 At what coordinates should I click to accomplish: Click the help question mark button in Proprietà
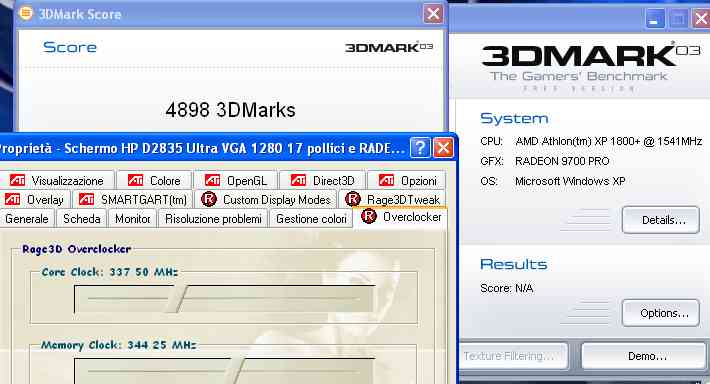[x=420, y=148]
